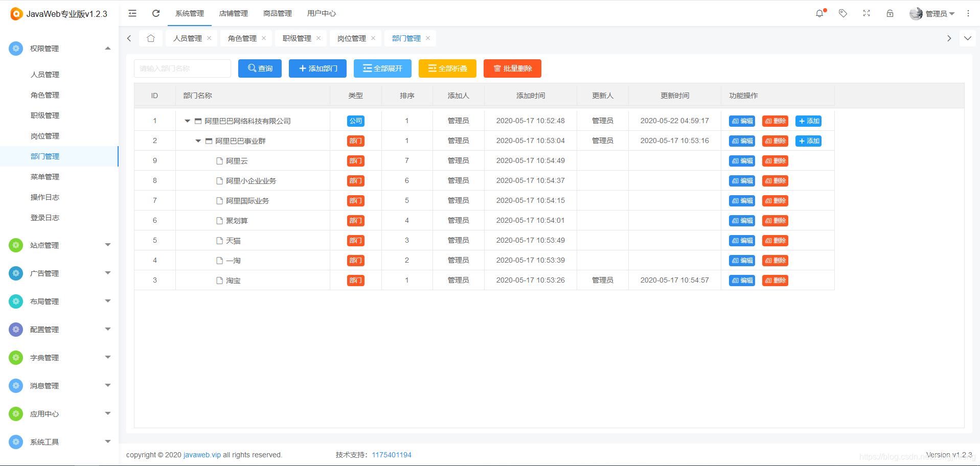980x466 pixels.
Task: Open notifications via the bell icon
Action: 819,13
